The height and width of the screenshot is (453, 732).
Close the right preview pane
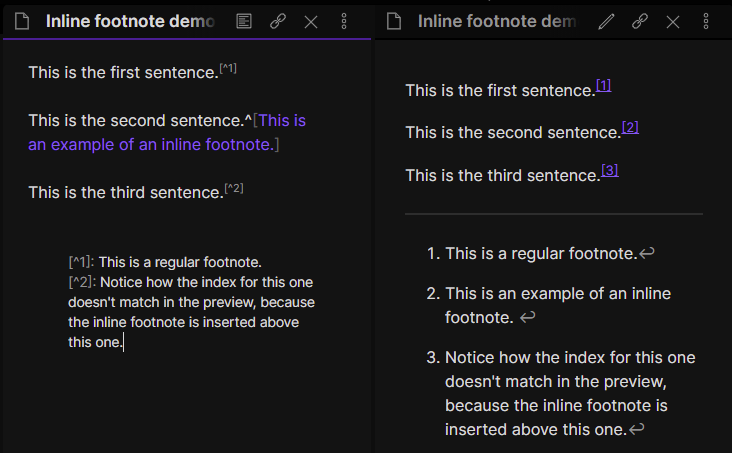coord(673,21)
